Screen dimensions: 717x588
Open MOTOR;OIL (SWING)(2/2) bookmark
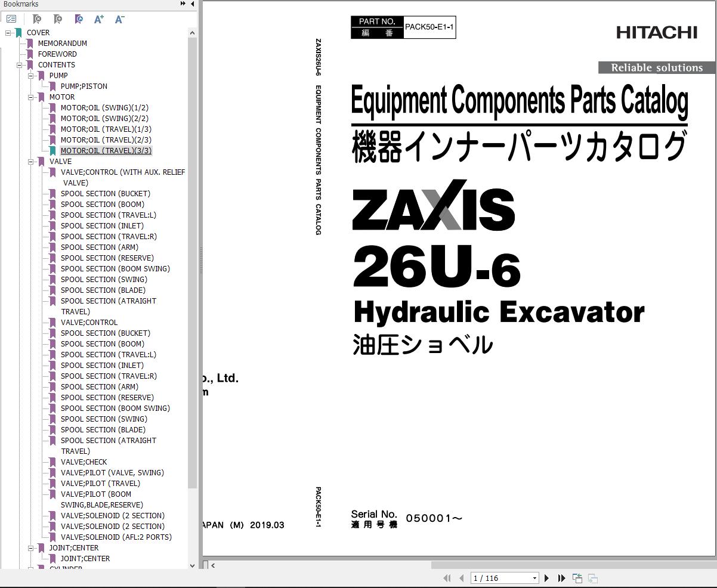104,119
